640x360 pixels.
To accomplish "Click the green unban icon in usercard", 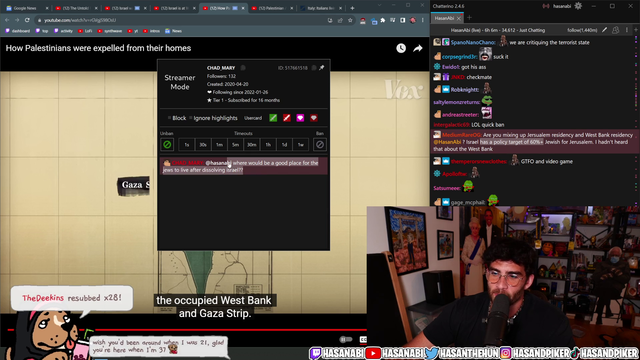I will [167, 144].
